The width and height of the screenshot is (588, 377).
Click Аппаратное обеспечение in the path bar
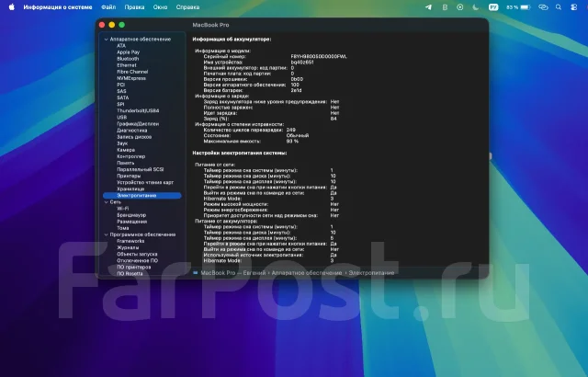pyautogui.click(x=307, y=273)
